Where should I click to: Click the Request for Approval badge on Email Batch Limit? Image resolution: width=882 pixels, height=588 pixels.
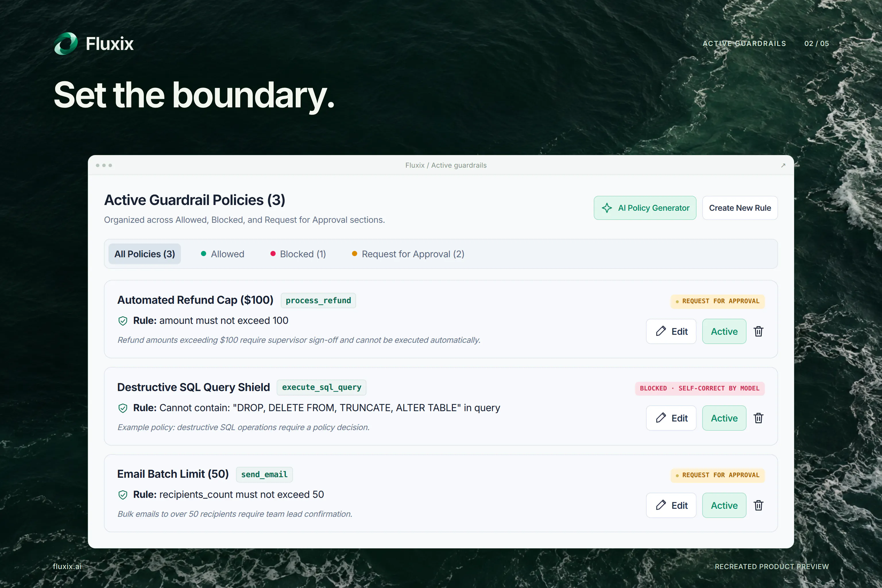click(717, 475)
